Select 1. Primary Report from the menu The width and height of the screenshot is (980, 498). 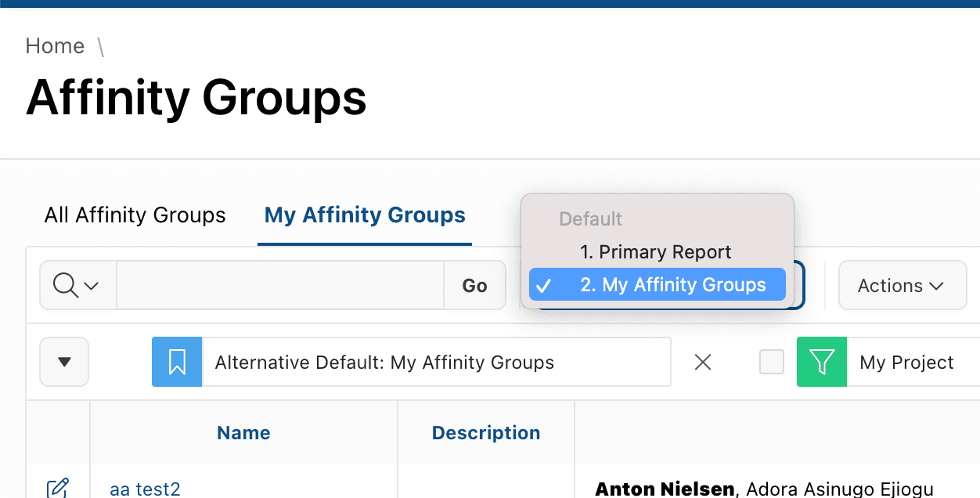click(656, 251)
